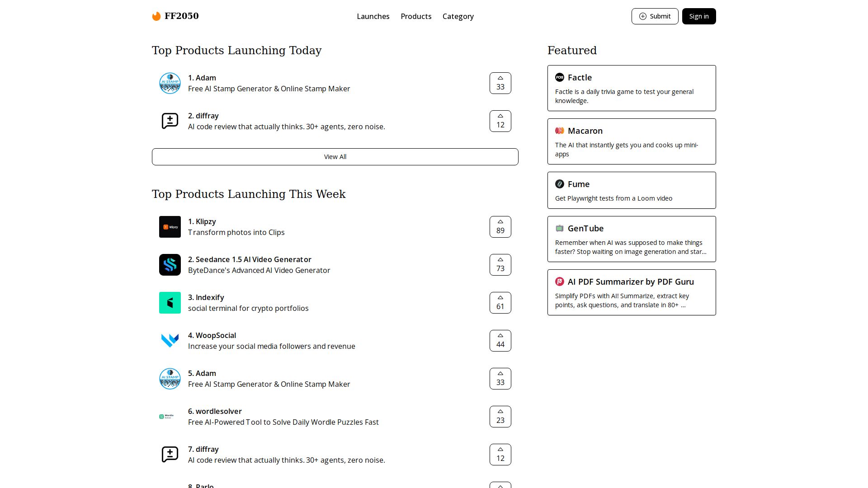Open the Category nav item
868x488 pixels.
pos(458,16)
